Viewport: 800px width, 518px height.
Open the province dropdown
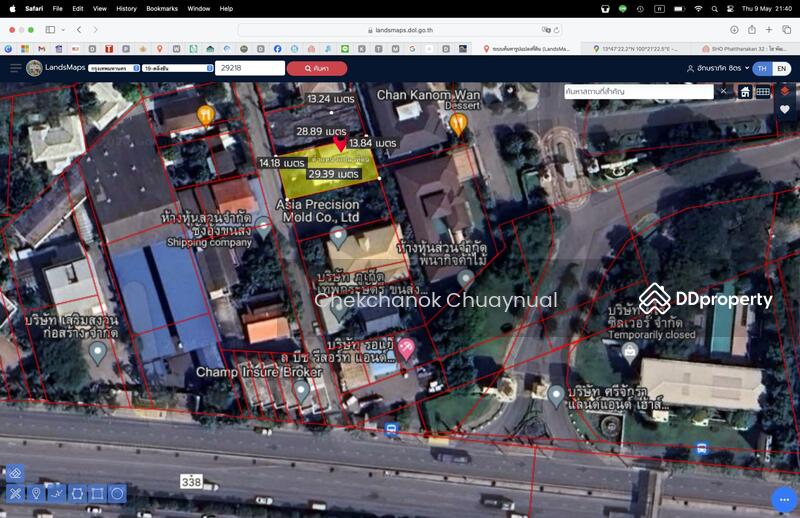pos(114,68)
